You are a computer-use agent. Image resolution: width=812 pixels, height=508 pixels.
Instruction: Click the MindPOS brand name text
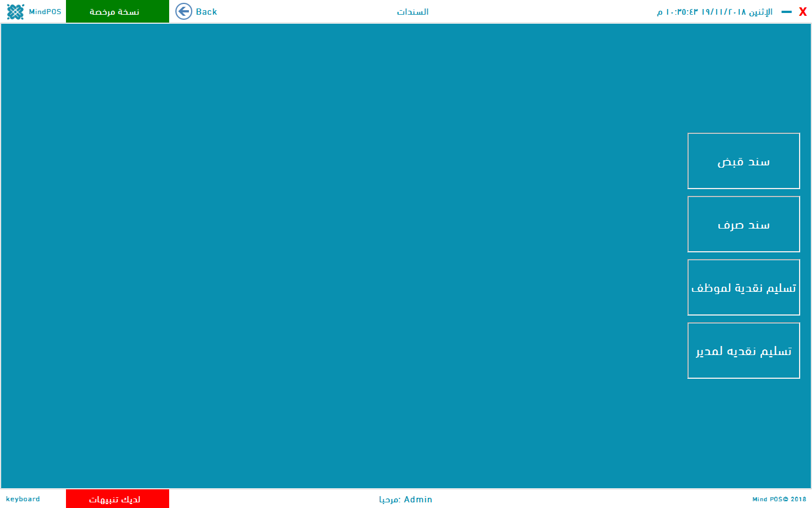tap(45, 12)
